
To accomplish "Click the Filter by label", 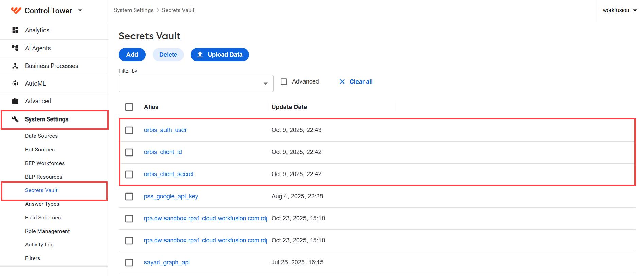I will [128, 71].
